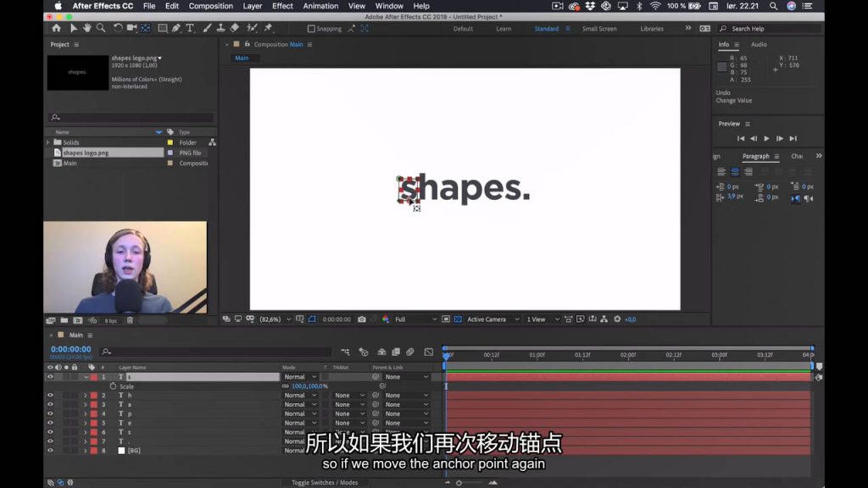Select the Home icon in the toolbar

[57, 28]
